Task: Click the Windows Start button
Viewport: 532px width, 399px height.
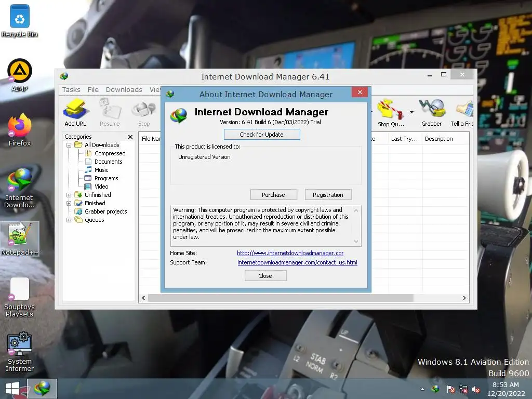Action: 12,389
